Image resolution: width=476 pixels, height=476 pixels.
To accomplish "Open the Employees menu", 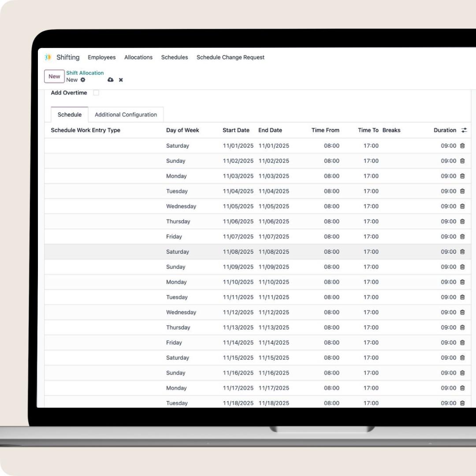I will [x=101, y=57].
